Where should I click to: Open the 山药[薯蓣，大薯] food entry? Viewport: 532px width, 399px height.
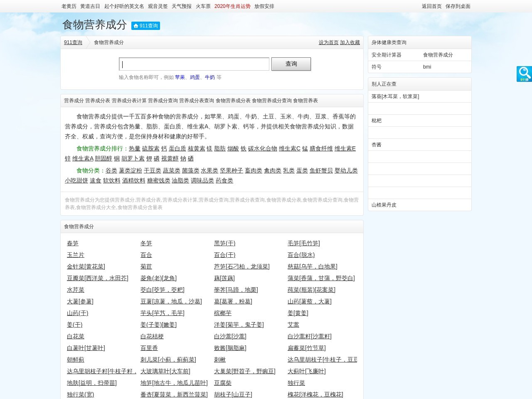click(310, 301)
